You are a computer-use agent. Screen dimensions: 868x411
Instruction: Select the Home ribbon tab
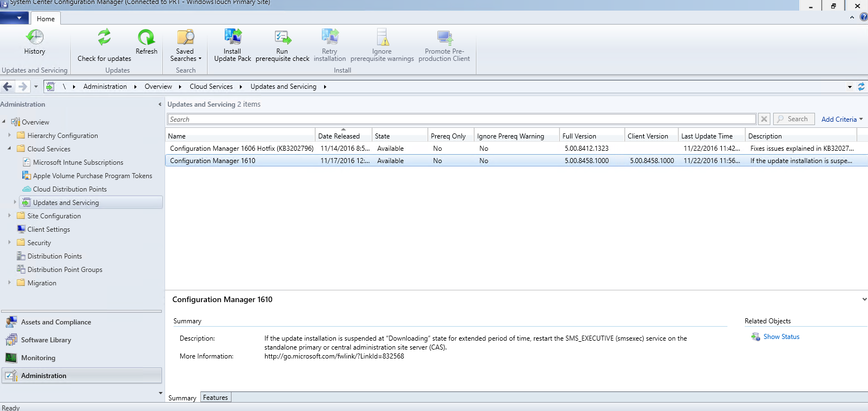(46, 18)
